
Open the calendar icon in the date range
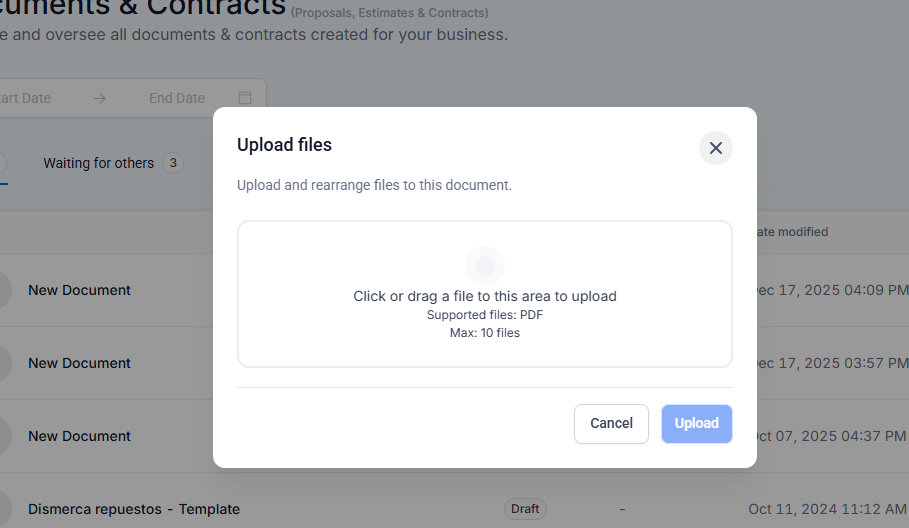tap(245, 98)
